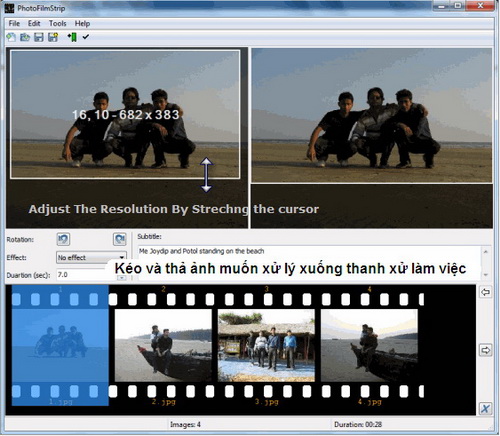Expand the Effect dropdown showing No effect
500x436 pixels.
(x=92, y=257)
